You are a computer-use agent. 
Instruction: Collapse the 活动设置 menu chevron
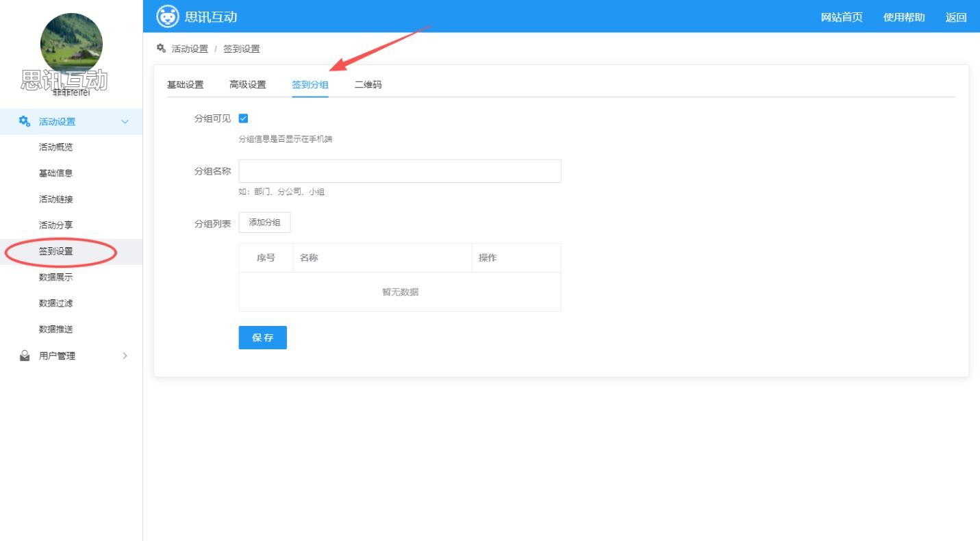125,122
